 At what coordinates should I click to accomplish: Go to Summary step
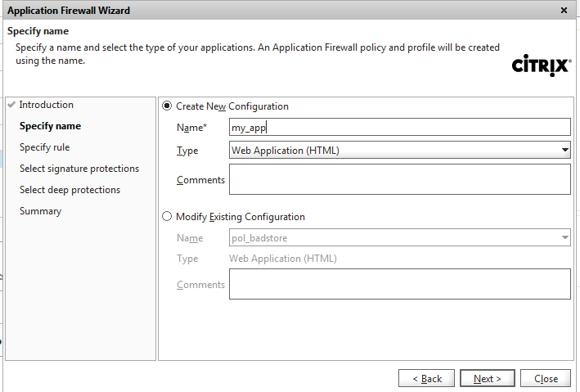pos(40,211)
